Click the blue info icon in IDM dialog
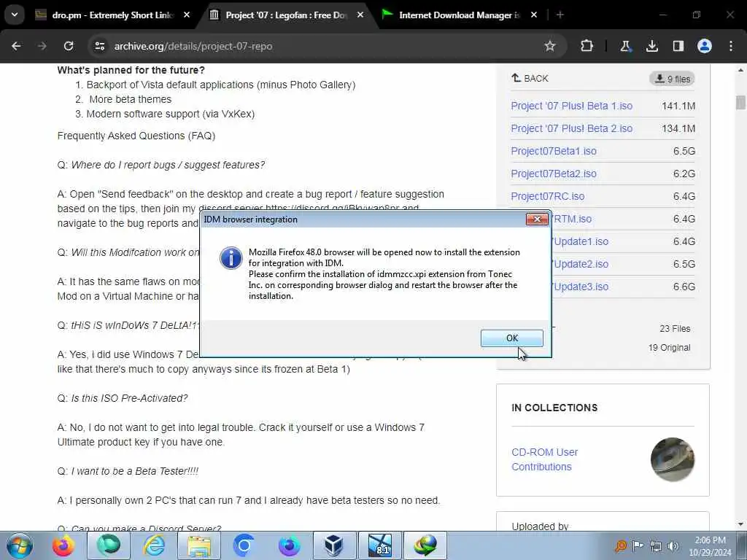The height and width of the screenshot is (560, 747). tap(231, 258)
